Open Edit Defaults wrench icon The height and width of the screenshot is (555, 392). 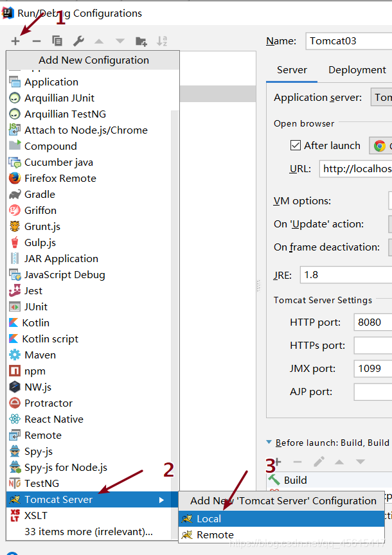[x=78, y=41]
